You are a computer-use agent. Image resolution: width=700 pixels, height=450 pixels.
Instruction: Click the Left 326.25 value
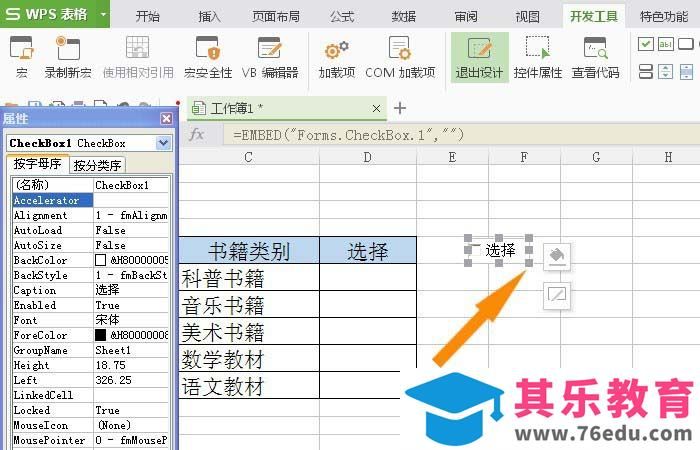[x=131, y=380]
